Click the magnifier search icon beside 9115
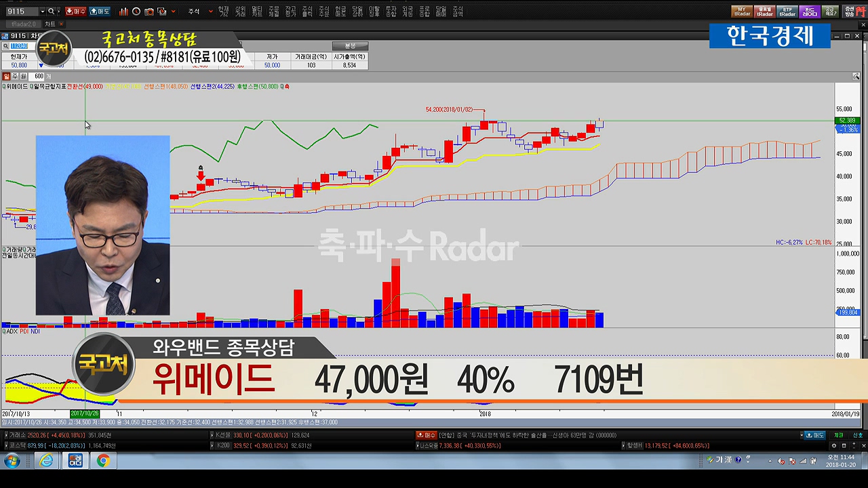The image size is (868, 488). [52, 12]
